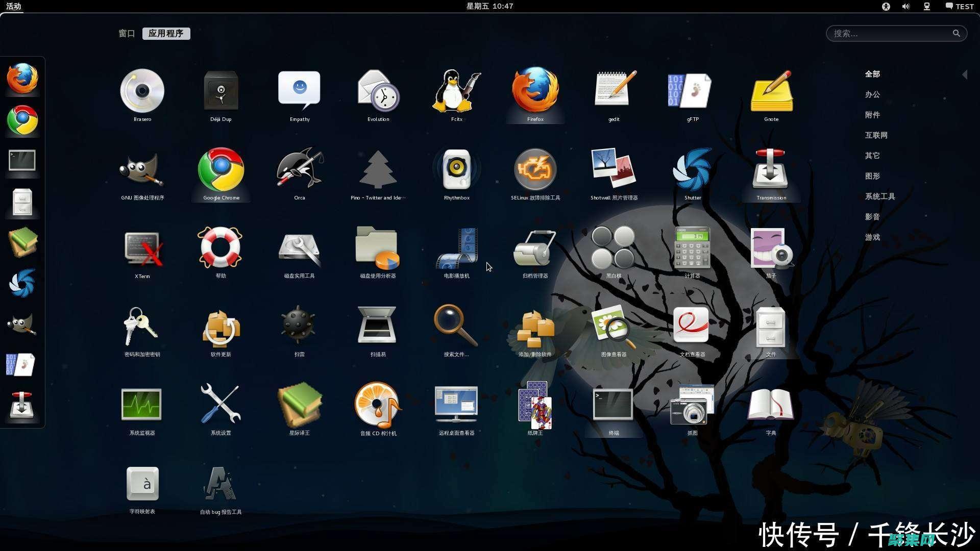980x551 pixels.
Task: Launch the GNU 图像处理程序 (GIMP)
Action: 143,170
